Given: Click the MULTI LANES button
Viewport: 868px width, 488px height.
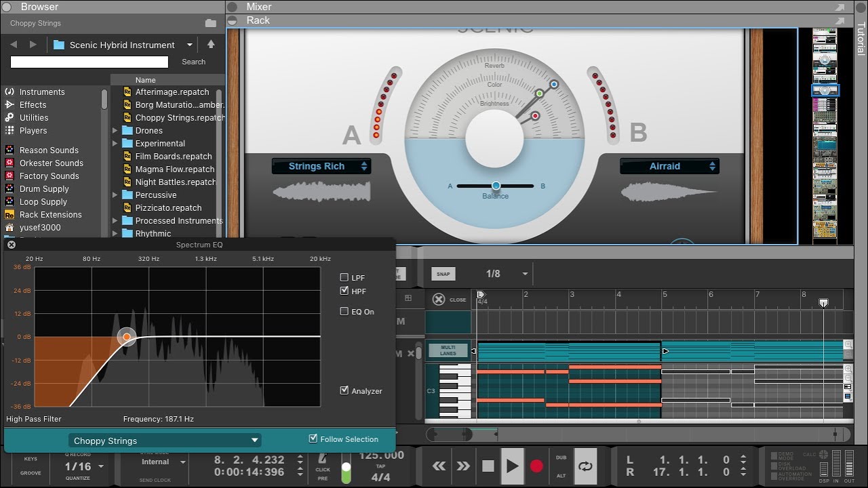Looking at the screenshot, I should pos(448,350).
